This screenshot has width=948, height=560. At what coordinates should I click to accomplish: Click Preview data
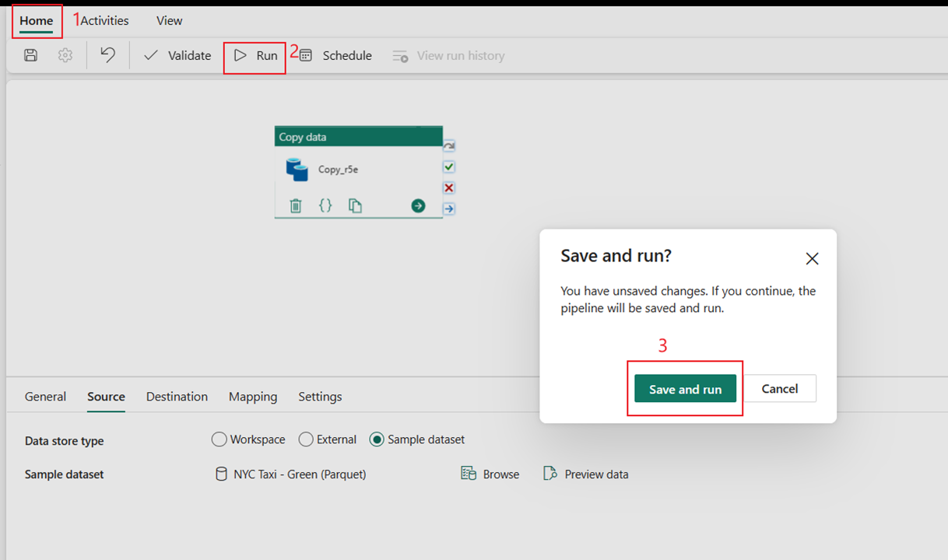coord(586,474)
